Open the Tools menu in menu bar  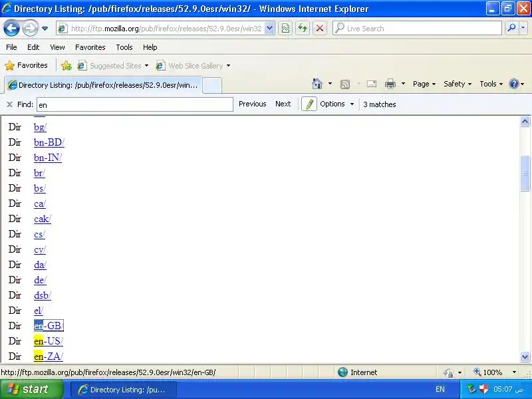tap(124, 47)
